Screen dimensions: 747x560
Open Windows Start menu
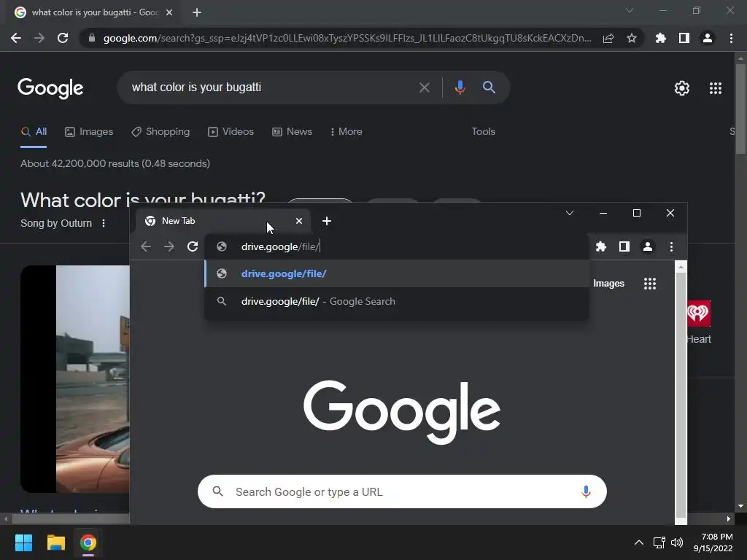[x=23, y=542]
